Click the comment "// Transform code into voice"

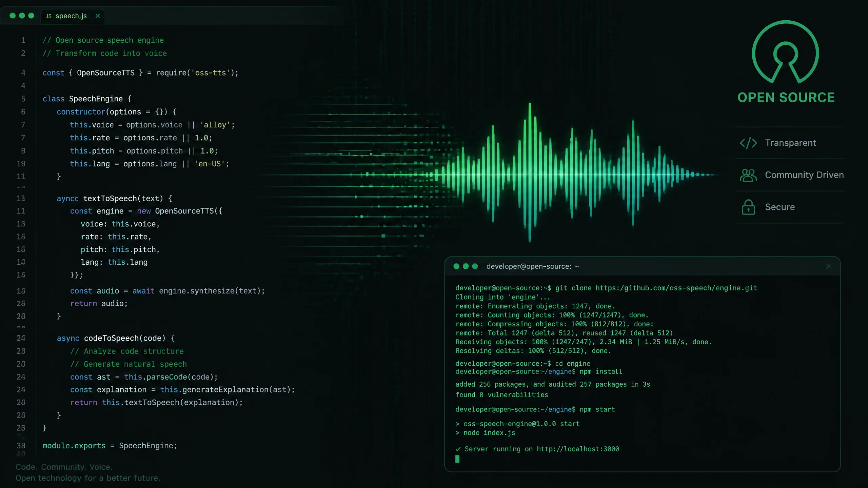point(104,54)
